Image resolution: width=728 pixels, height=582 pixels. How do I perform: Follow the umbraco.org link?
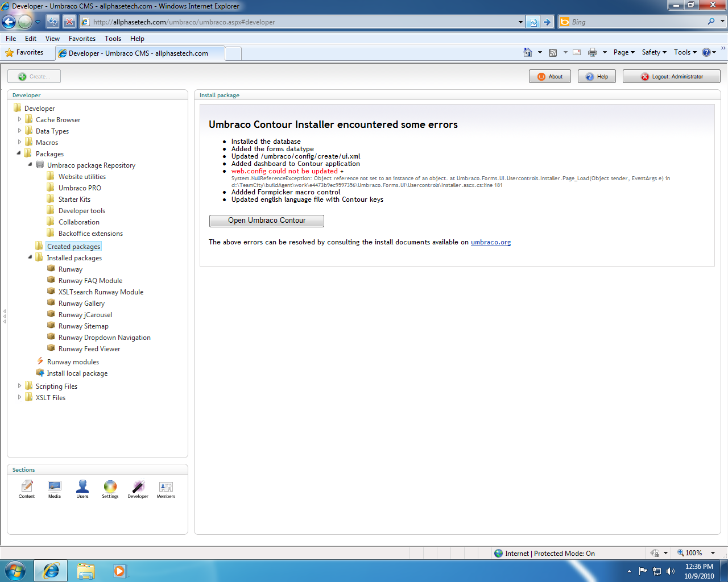coord(491,242)
